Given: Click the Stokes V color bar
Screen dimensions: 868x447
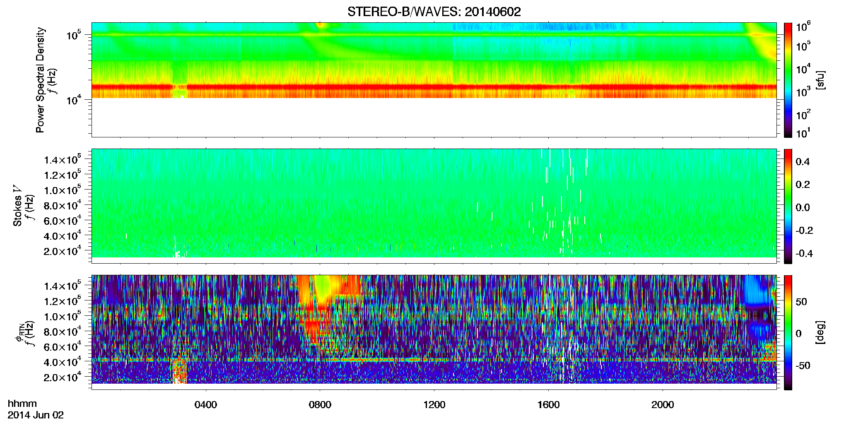Looking at the screenshot, I should click(788, 206).
